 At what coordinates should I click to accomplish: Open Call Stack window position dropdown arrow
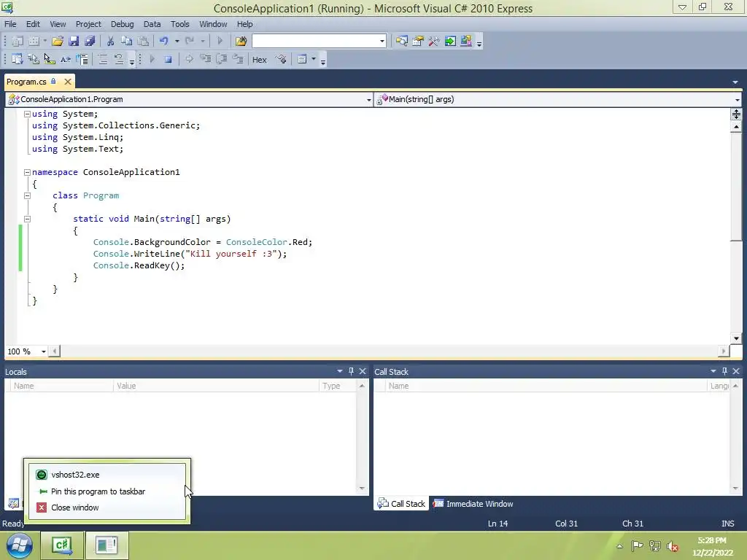pyautogui.click(x=713, y=371)
